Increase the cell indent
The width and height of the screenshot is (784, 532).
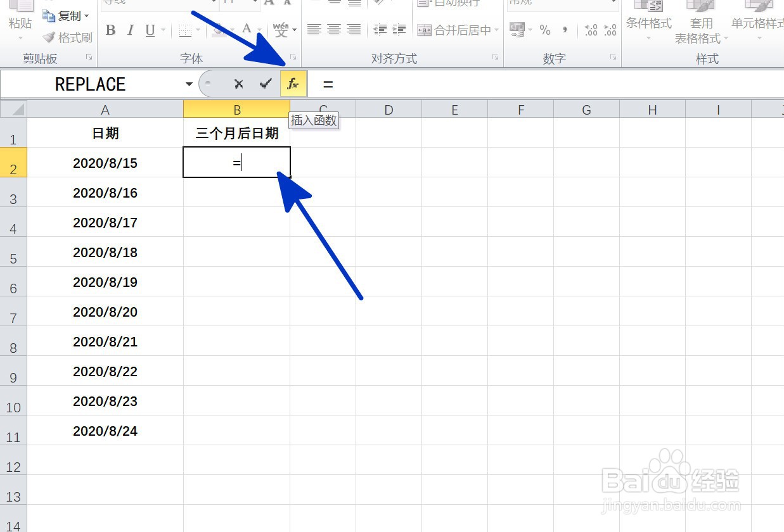coord(399,30)
